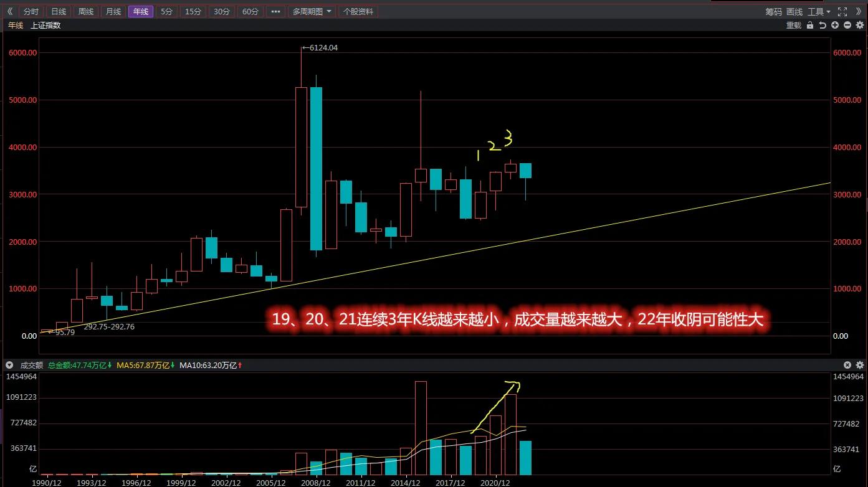Click 总金额:47.74万亿 value

[x=79, y=366]
